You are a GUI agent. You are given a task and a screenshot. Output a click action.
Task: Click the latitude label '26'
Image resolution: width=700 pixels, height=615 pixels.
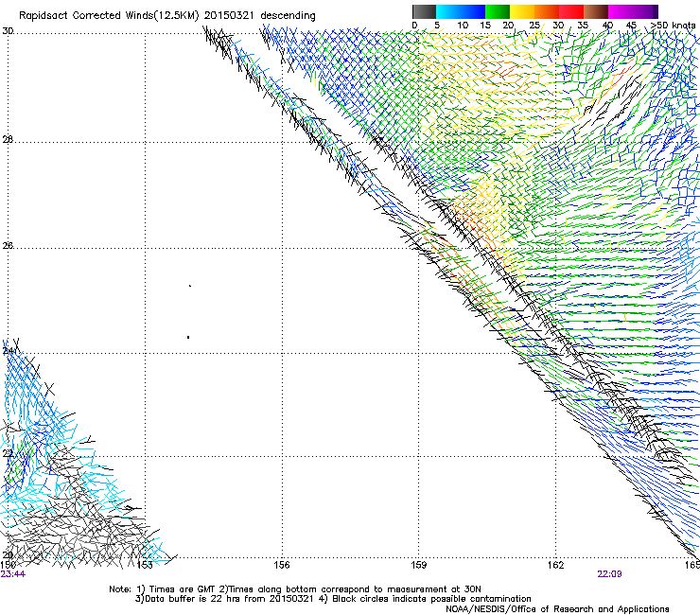pyautogui.click(x=8, y=245)
